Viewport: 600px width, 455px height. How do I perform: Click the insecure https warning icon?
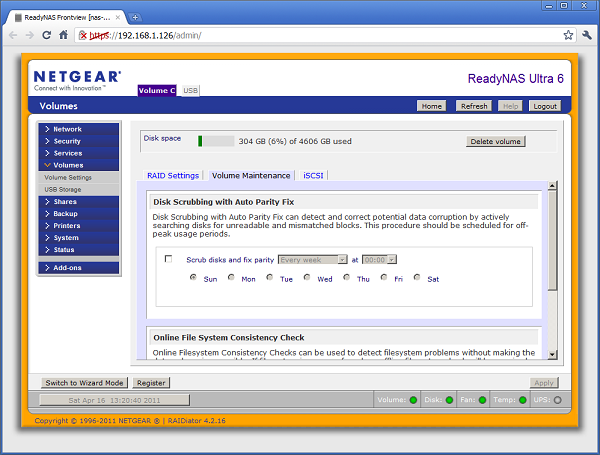click(83, 36)
